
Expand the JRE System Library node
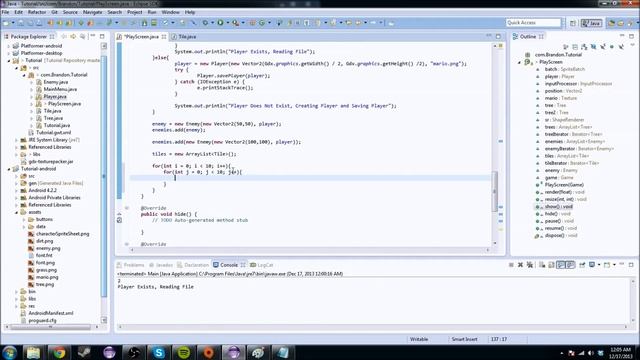pyautogui.click(x=16, y=140)
